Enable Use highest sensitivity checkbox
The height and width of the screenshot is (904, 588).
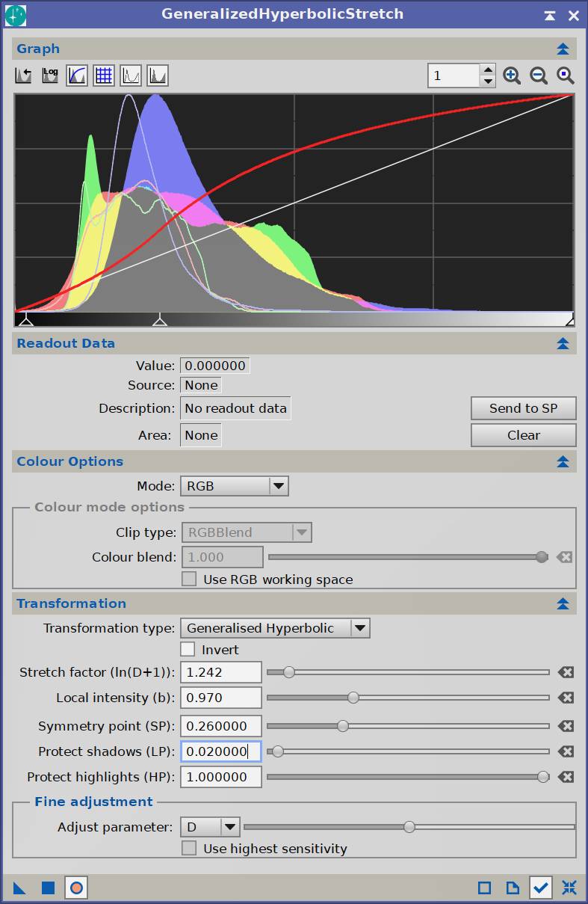tap(190, 849)
